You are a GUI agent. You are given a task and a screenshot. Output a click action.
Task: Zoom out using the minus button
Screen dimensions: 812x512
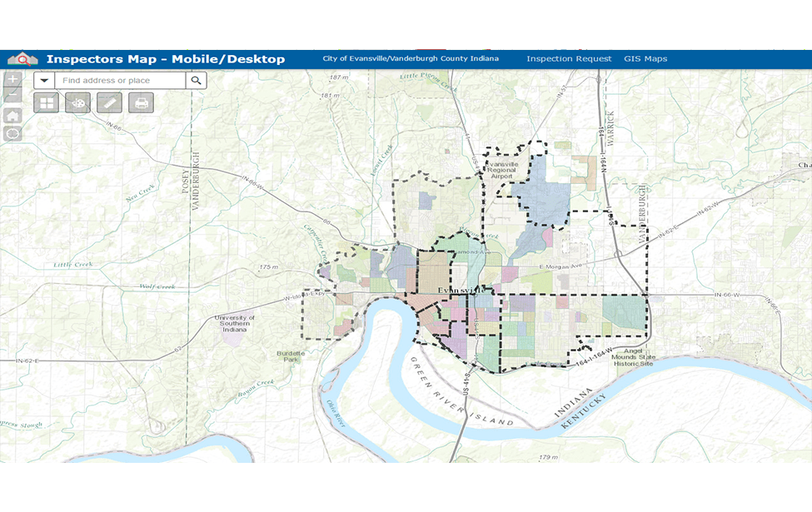coord(12,95)
